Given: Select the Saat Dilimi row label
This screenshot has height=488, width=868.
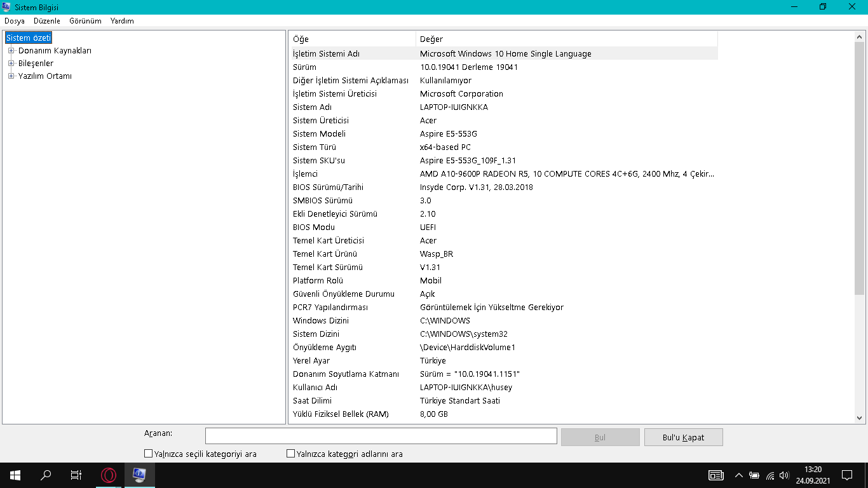Looking at the screenshot, I should coord(312,401).
